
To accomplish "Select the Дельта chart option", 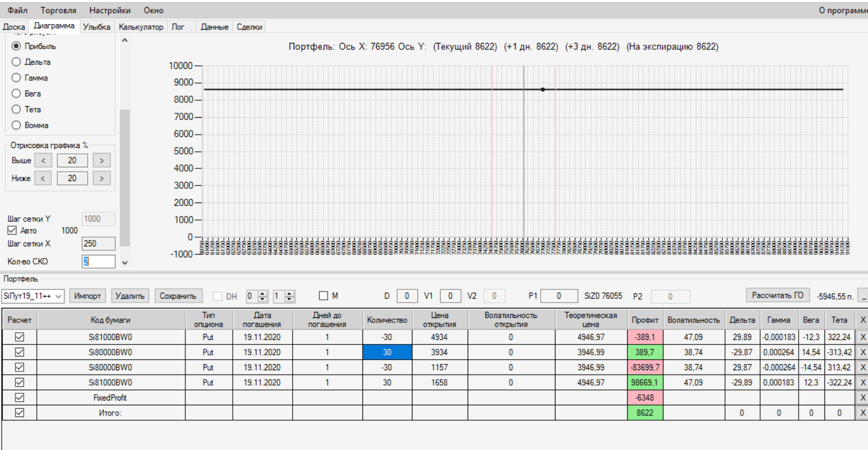I will coord(31,62).
